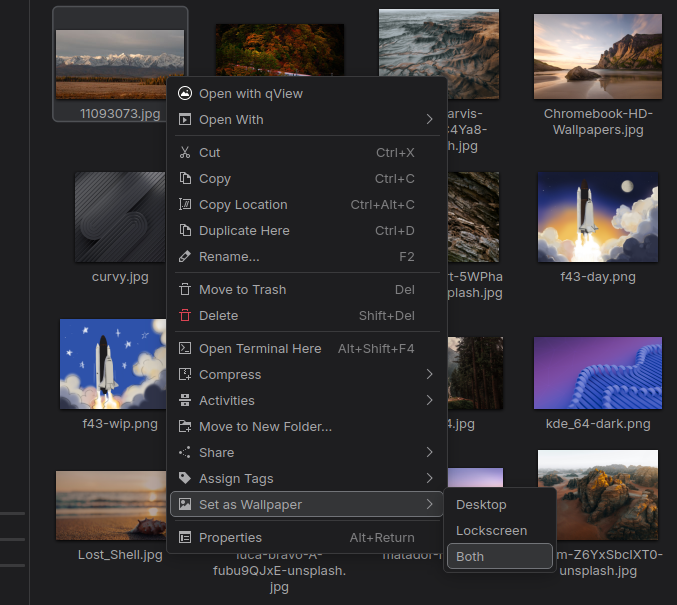Select Copy from the context menu
Image resolution: width=677 pixels, height=605 pixels.
point(307,178)
